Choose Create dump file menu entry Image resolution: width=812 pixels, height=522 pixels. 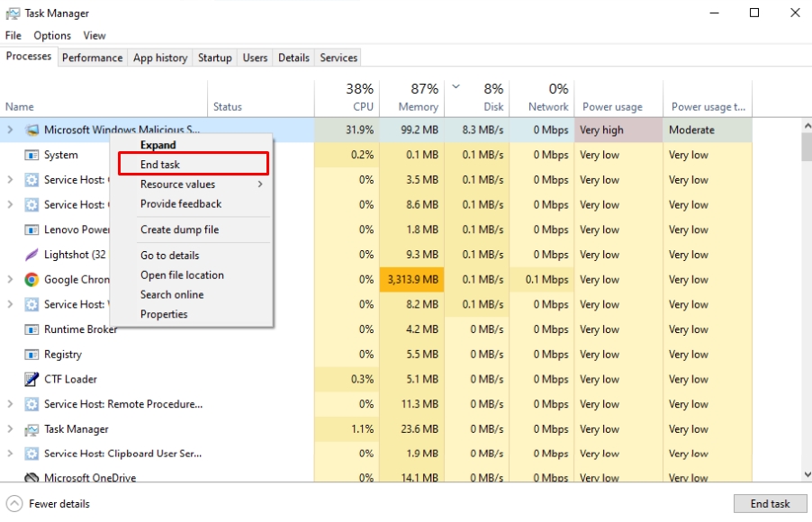192,229
